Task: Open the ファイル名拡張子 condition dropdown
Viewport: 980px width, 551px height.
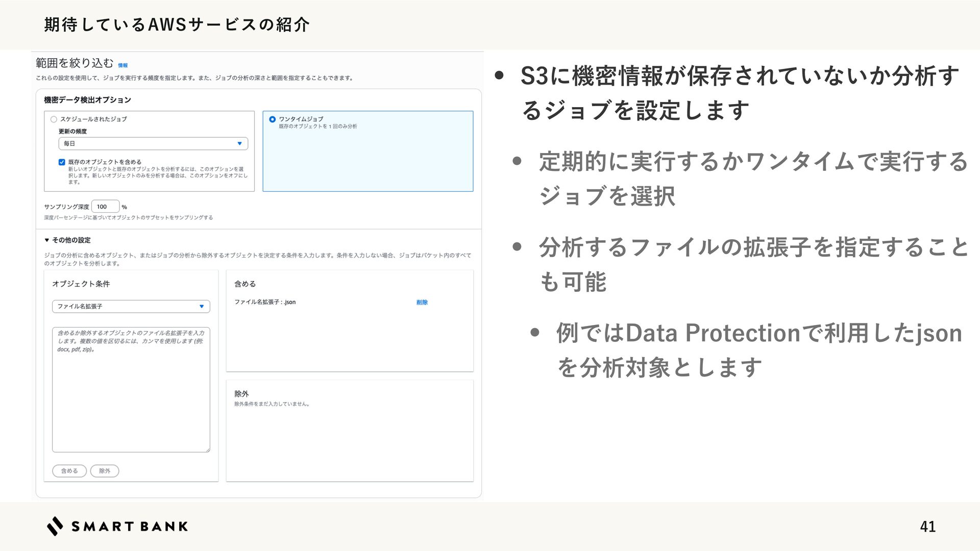Action: tap(131, 307)
